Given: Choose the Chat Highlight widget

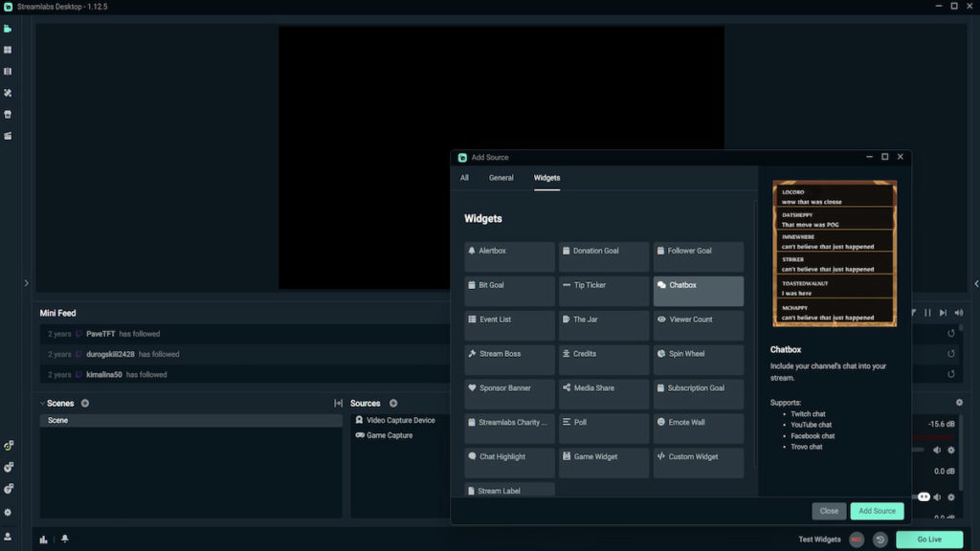Looking at the screenshot, I should pyautogui.click(x=509, y=462).
